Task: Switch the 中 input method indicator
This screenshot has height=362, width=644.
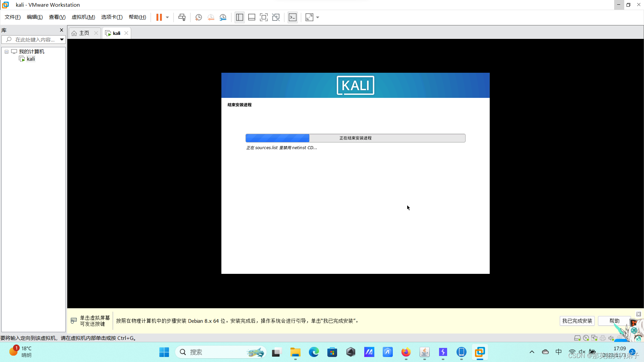Action: tap(558, 352)
